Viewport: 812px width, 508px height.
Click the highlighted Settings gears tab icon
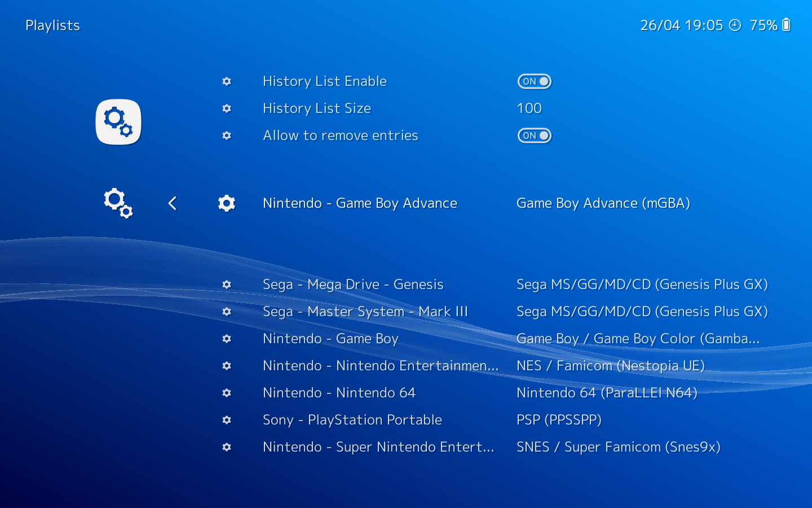[x=118, y=122]
